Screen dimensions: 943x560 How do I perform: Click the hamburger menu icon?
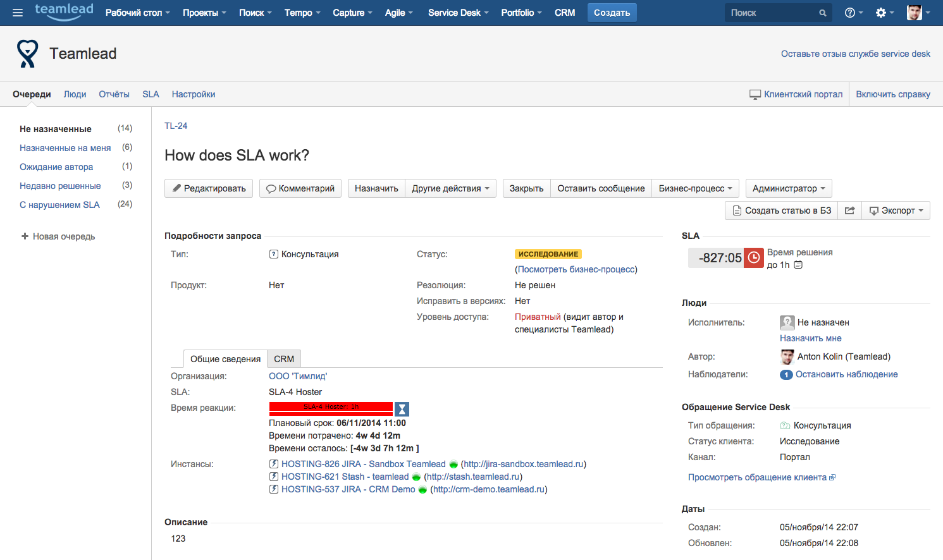tap(17, 12)
